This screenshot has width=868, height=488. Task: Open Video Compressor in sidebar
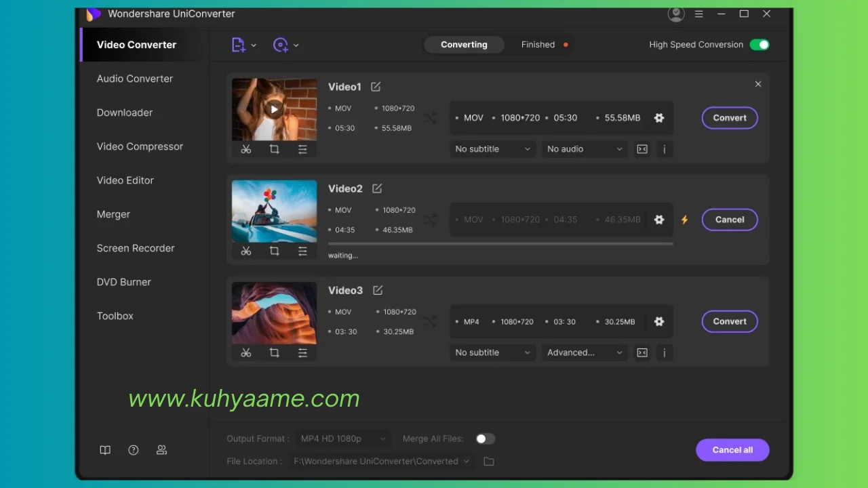coord(140,146)
